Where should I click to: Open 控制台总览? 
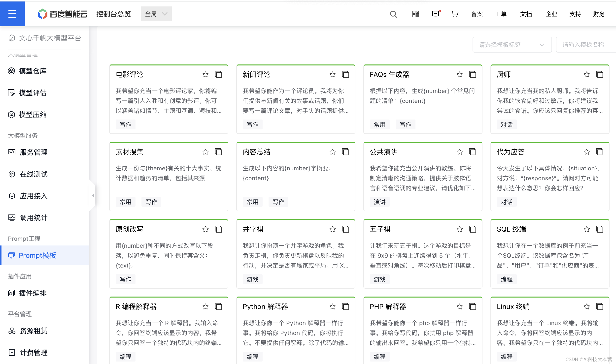tap(113, 14)
